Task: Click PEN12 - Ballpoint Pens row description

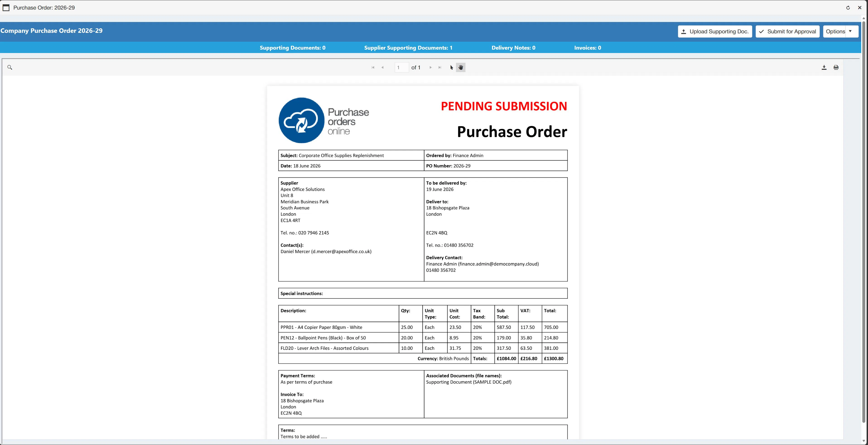Action: pos(323,338)
